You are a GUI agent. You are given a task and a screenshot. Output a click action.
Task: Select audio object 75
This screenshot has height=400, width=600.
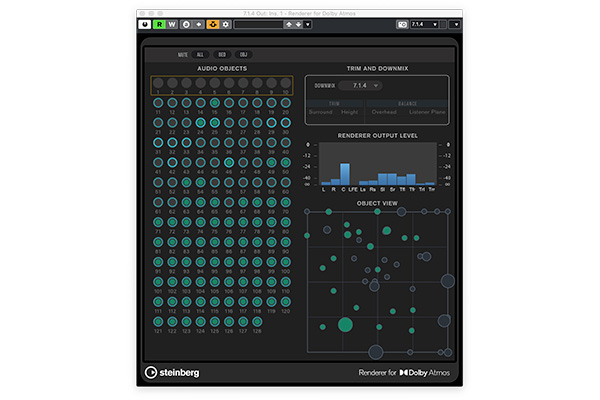pos(215,222)
